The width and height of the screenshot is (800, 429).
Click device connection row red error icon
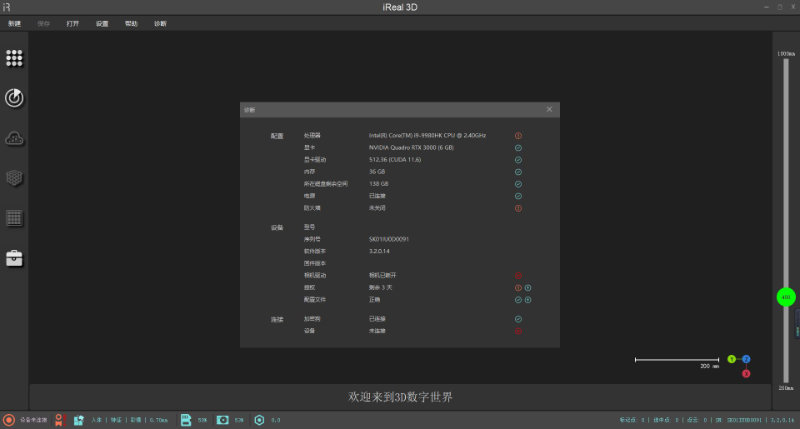[x=518, y=331]
